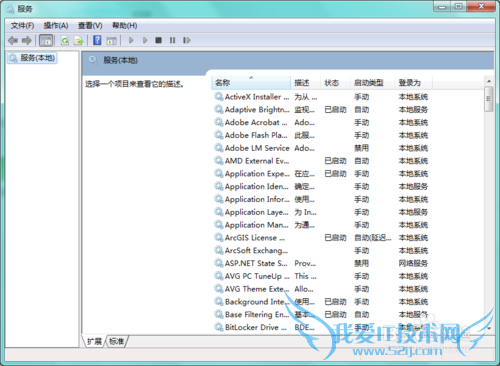This screenshot has height=366, width=500.
Task: Select the AMD External Events service
Action: tap(321, 161)
